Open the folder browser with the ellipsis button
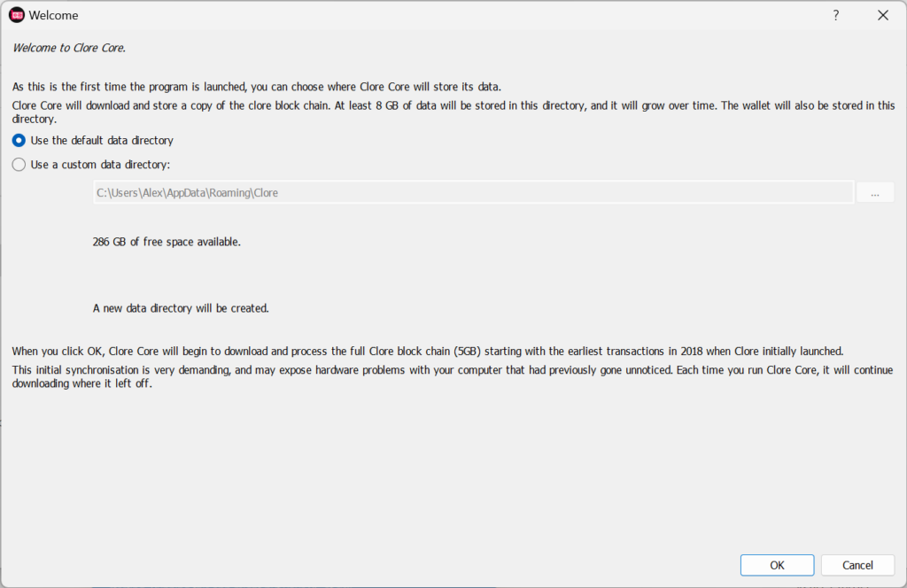Image resolution: width=907 pixels, height=588 pixels. (x=874, y=192)
